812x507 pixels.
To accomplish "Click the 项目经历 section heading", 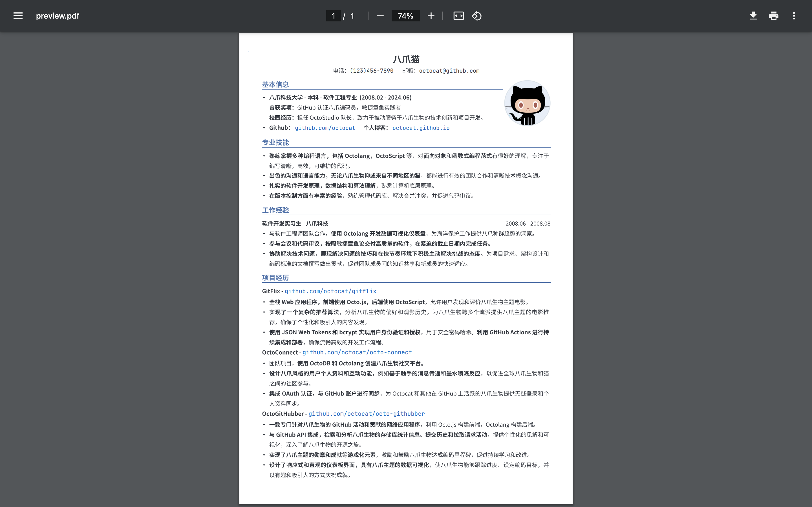I will (x=275, y=278).
